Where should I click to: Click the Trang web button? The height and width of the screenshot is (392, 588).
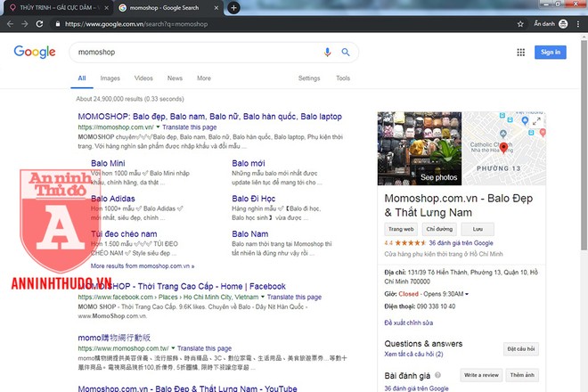pyautogui.click(x=401, y=229)
